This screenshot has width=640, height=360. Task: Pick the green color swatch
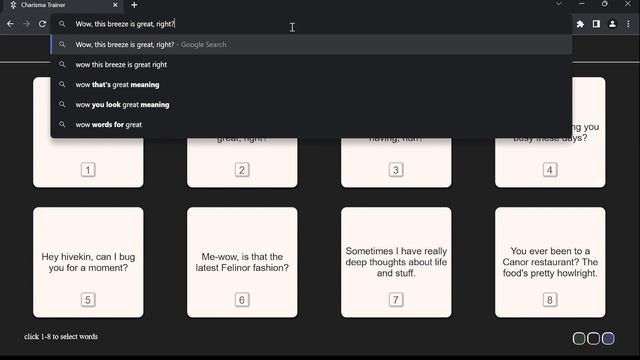[579, 338]
